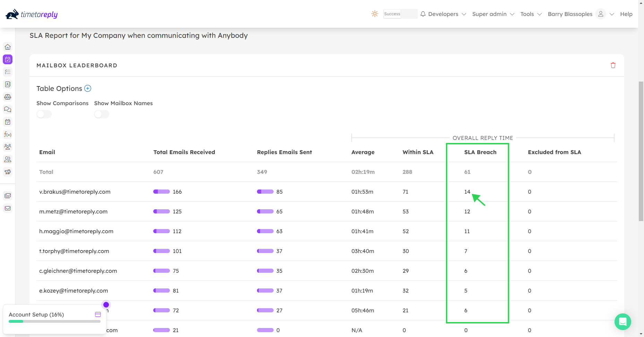Screen dimensions: 644x337
Task: Click h.maggio average 01h:41m
Action: [362, 231]
